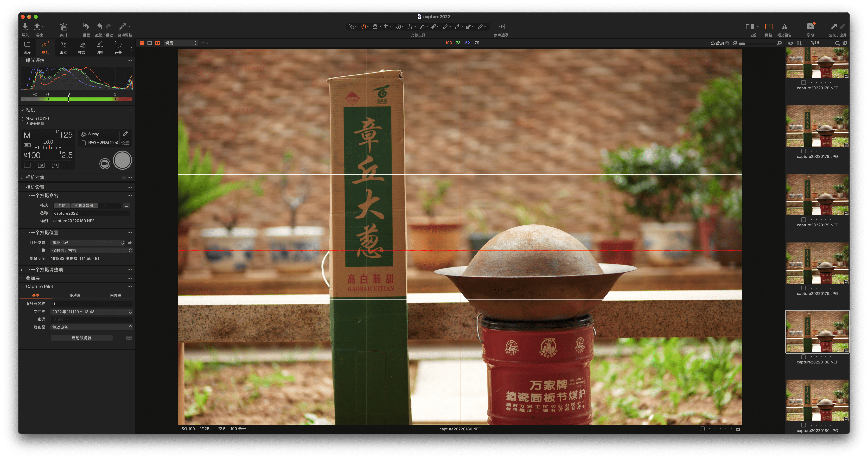Open the 调整 (Adjust) tool tab
The height and width of the screenshot is (458, 868).
click(100, 47)
